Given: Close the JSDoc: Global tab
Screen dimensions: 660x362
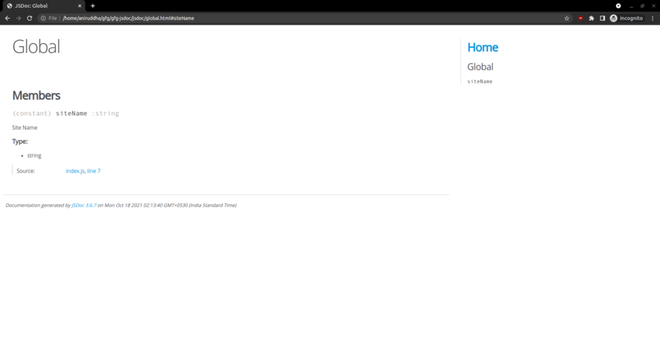Looking at the screenshot, I should pyautogui.click(x=80, y=6).
